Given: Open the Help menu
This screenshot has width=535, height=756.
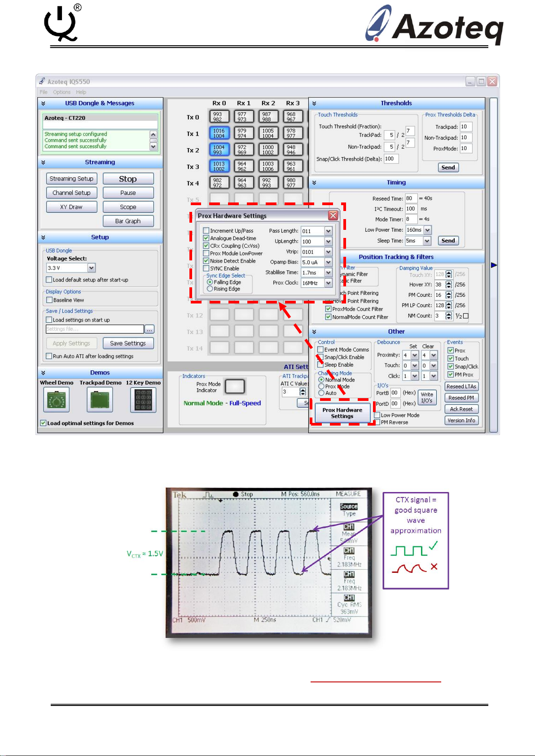Looking at the screenshot, I should coord(81,92).
